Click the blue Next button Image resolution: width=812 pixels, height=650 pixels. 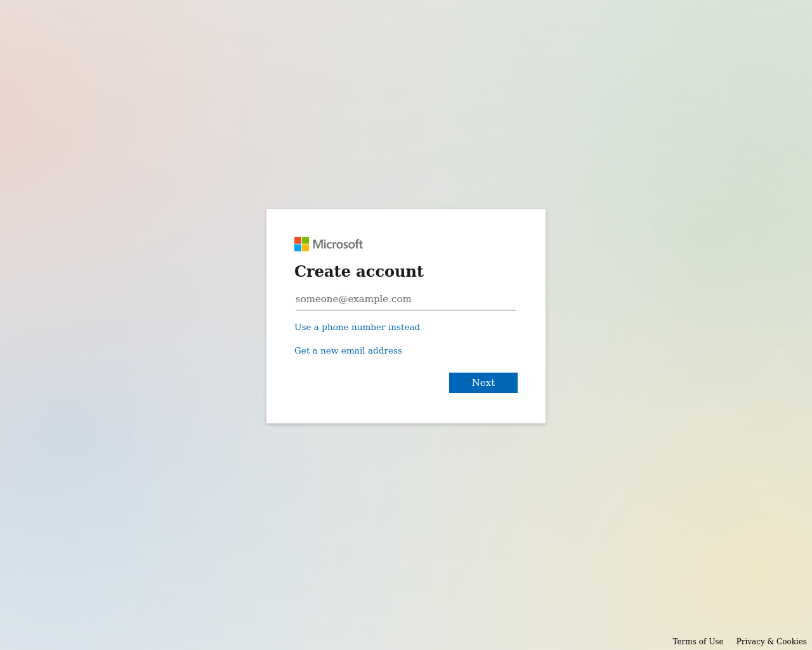click(483, 383)
